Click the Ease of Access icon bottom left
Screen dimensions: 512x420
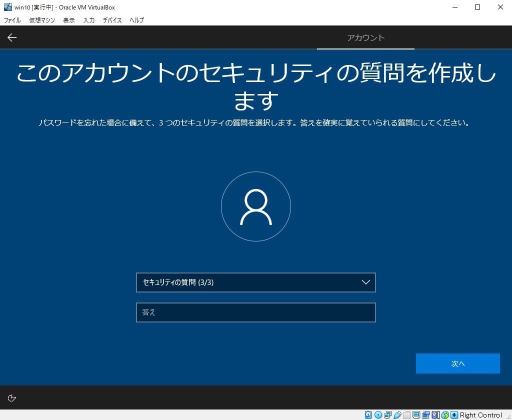(x=11, y=397)
